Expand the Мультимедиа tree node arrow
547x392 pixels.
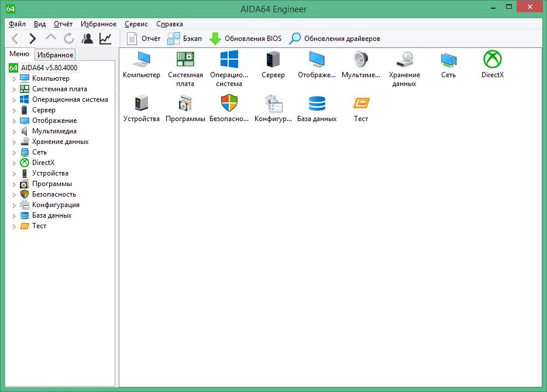[x=14, y=132]
